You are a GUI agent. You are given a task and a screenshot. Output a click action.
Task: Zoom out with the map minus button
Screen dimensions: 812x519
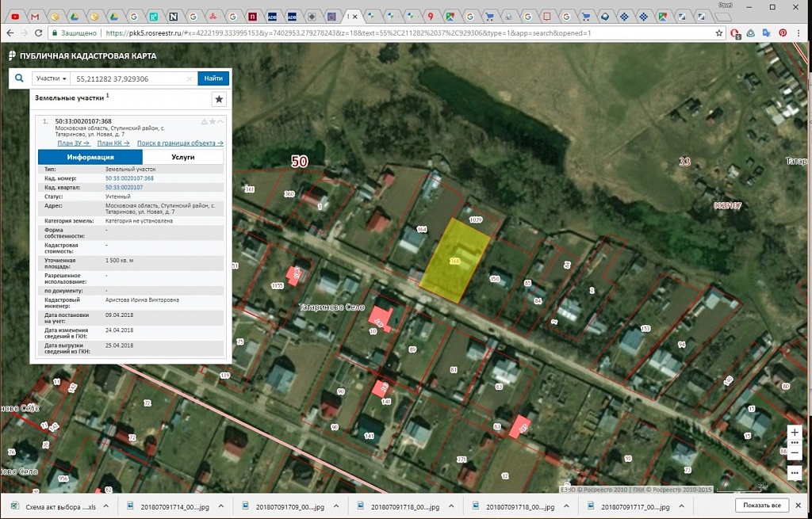click(x=795, y=453)
